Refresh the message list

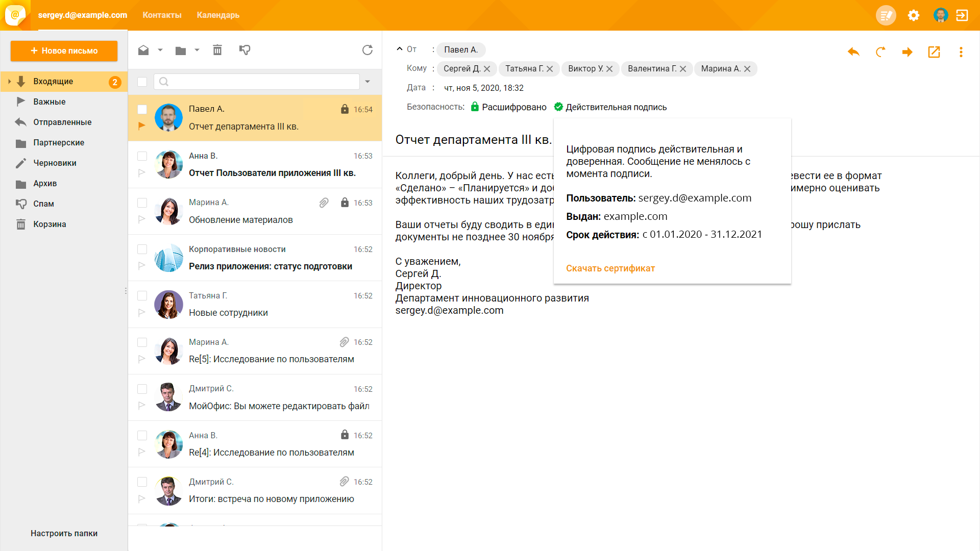pyautogui.click(x=367, y=50)
